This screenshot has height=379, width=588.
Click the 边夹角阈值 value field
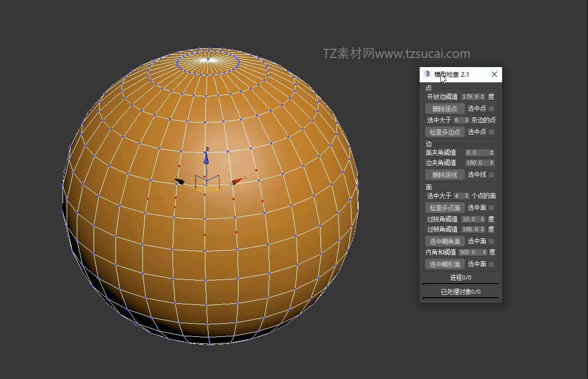pyautogui.click(x=477, y=163)
